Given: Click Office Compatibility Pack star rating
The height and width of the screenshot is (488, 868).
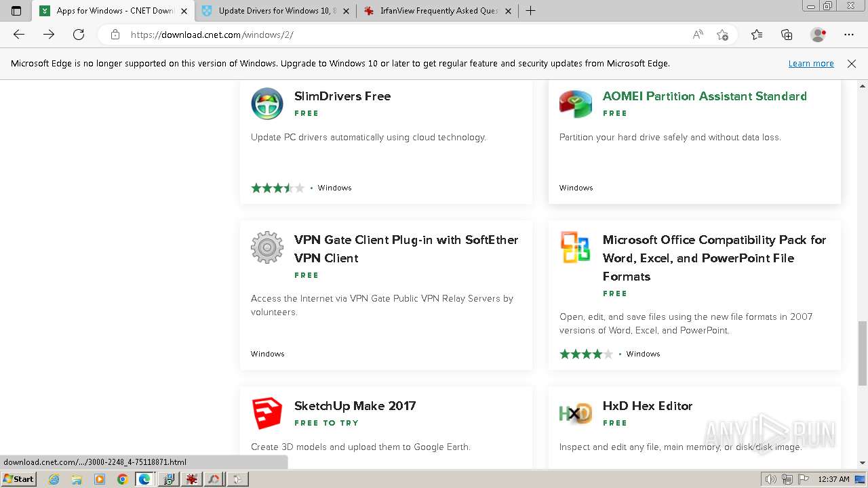Looking at the screenshot, I should coord(586,354).
